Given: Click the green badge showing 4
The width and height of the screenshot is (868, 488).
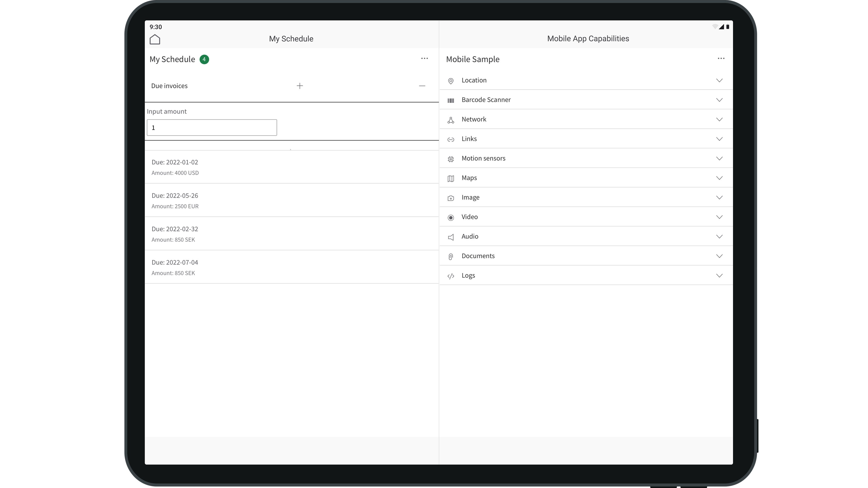Looking at the screenshot, I should (204, 59).
